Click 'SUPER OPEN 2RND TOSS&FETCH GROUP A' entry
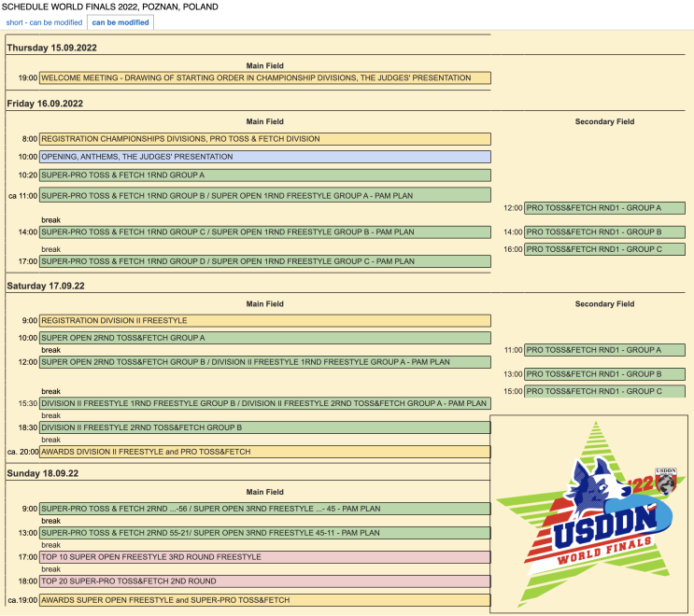The image size is (694, 616). click(x=265, y=338)
